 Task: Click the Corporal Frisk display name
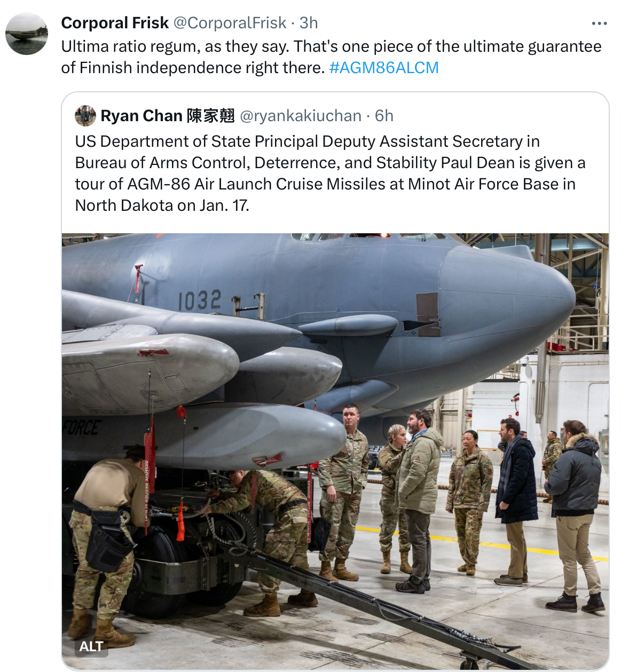coord(115,23)
